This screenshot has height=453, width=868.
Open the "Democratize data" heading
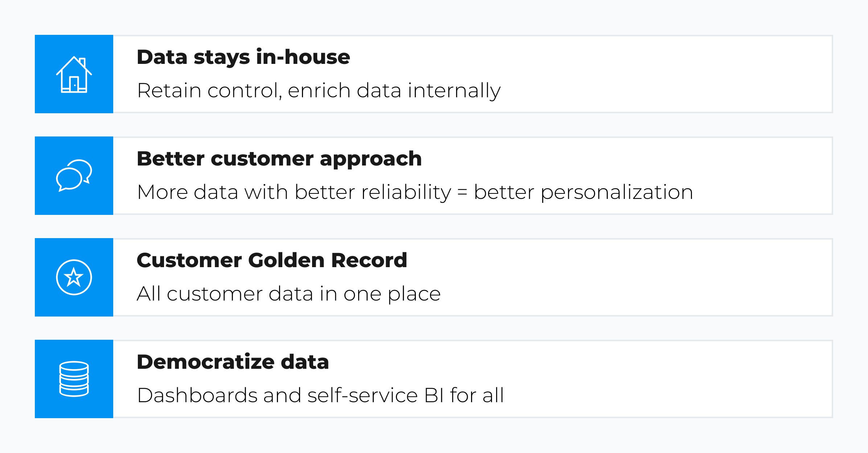(x=233, y=362)
